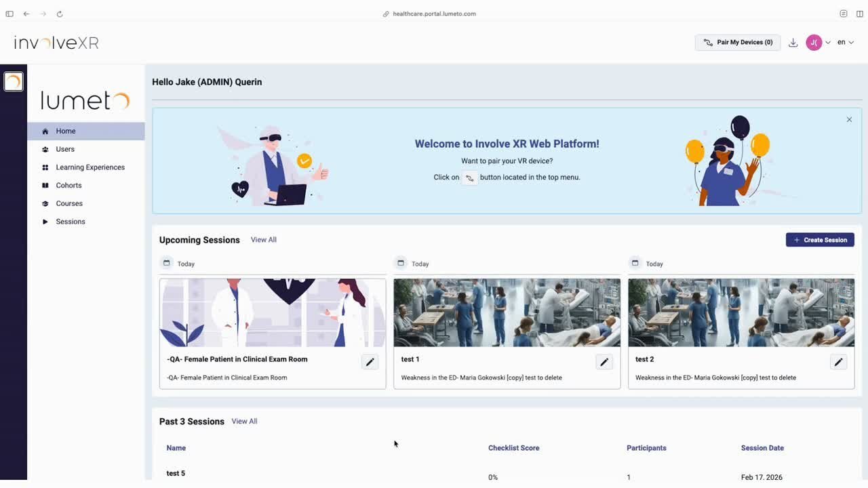Screen dimensions: 868x488
Task: Open Users in the sidebar
Action: click(x=86, y=149)
